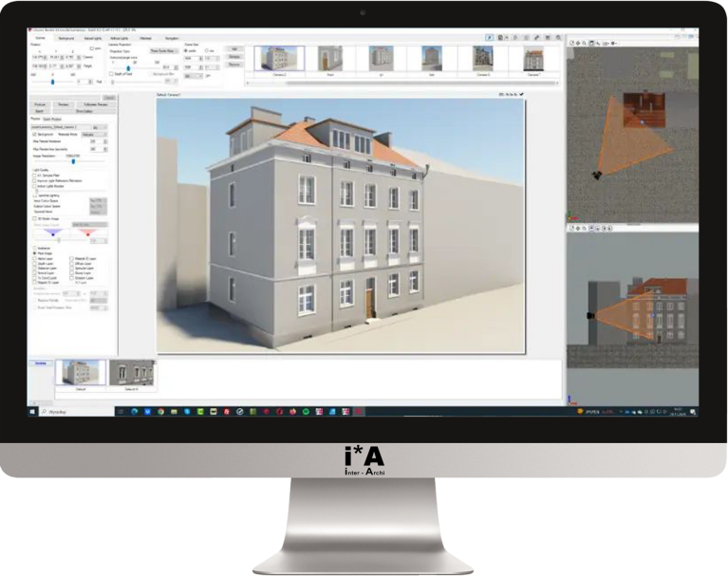Image resolution: width=728 pixels, height=577 pixels.
Task: Select the highlighted pointer tool in main toolbar
Action: [490, 37]
